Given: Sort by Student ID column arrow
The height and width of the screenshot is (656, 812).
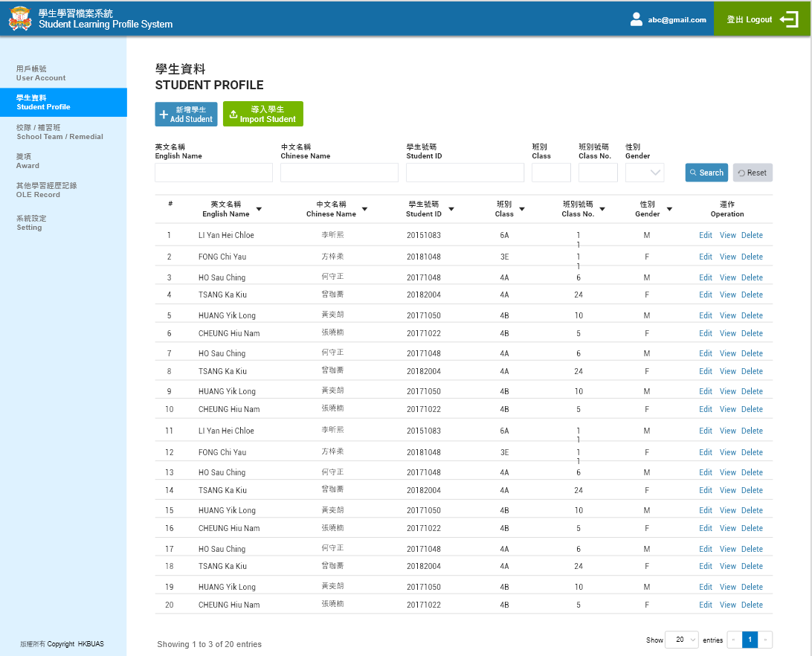Looking at the screenshot, I should [451, 209].
